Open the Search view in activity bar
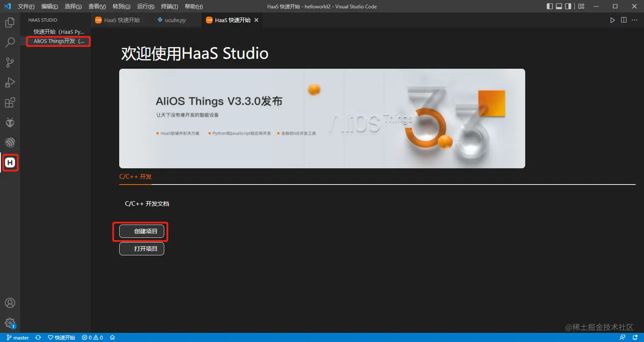The width and height of the screenshot is (644, 342). click(10, 42)
